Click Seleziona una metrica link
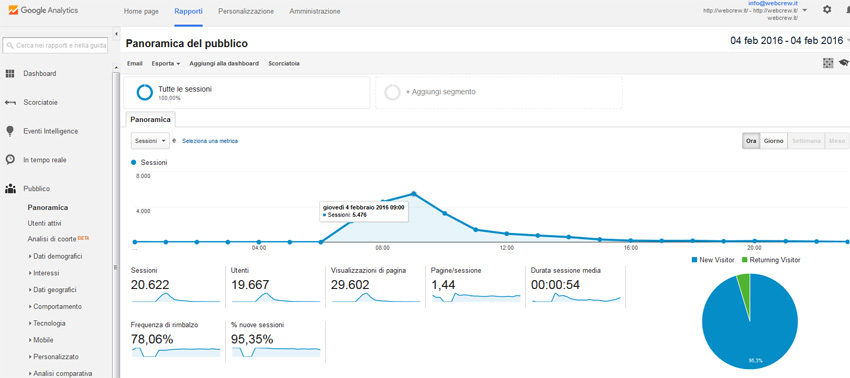Viewport: 850px width, 378px height. (210, 141)
